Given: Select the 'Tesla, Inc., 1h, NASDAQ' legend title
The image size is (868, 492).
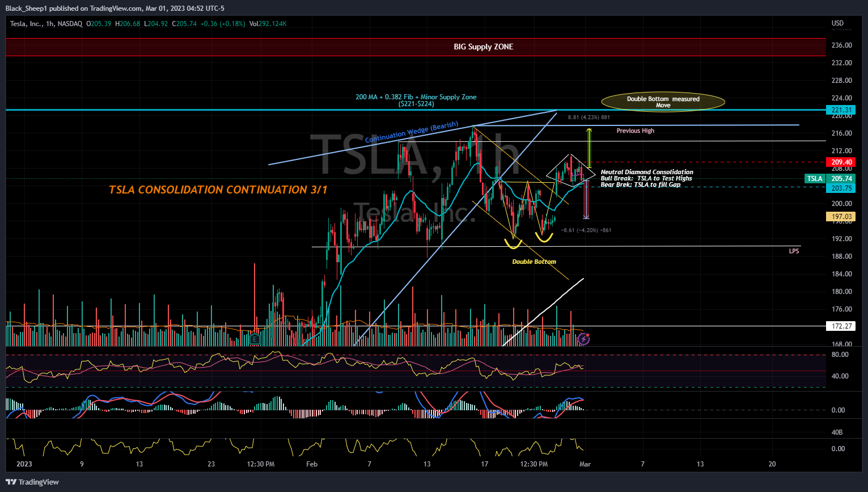Looking at the screenshot, I should [x=46, y=24].
